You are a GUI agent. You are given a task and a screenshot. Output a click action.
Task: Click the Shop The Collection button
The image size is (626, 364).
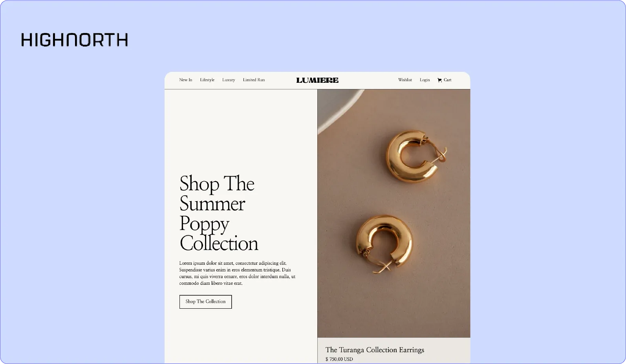(205, 302)
